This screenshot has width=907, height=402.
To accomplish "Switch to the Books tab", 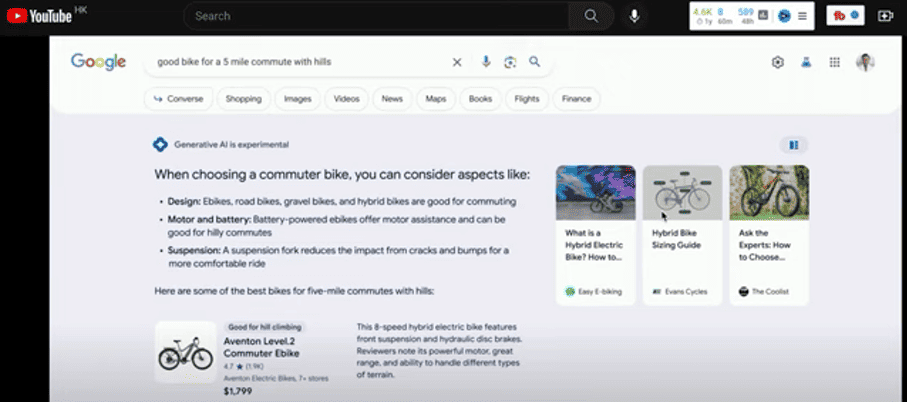I will tap(480, 99).
